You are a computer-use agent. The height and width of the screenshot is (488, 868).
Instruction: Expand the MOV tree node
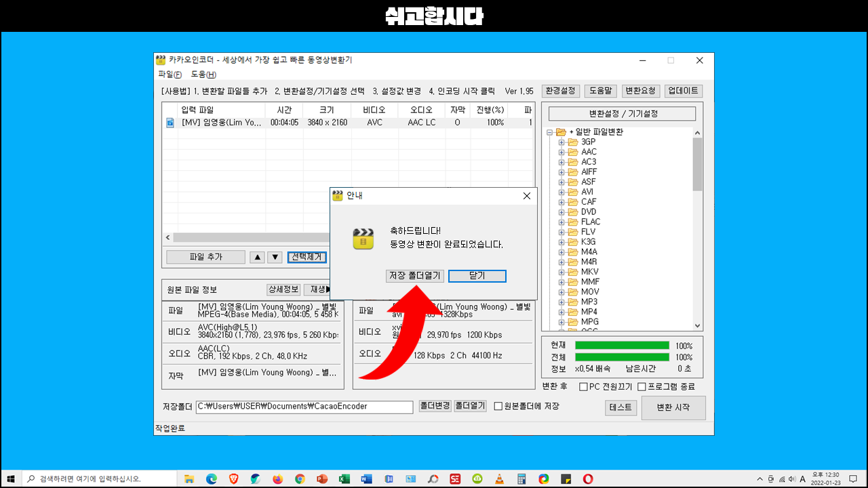click(561, 292)
